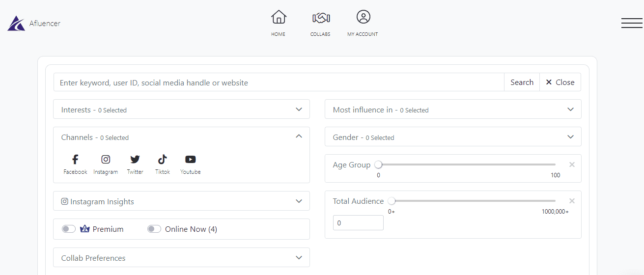This screenshot has height=275, width=644.
Task: Open the hamburger menu icon
Action: (x=632, y=23)
